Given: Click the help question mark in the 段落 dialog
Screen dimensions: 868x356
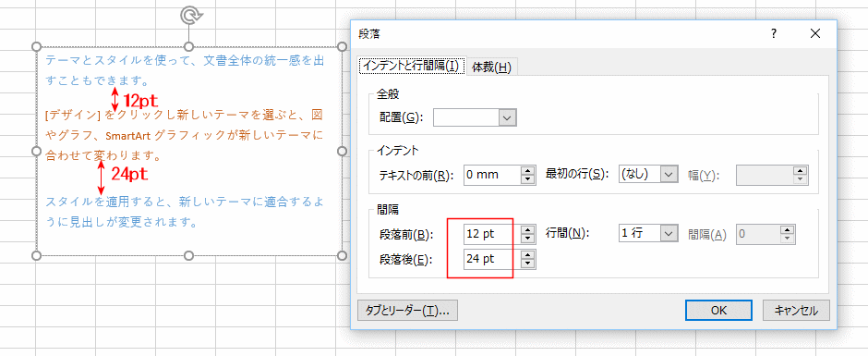Looking at the screenshot, I should tap(773, 34).
